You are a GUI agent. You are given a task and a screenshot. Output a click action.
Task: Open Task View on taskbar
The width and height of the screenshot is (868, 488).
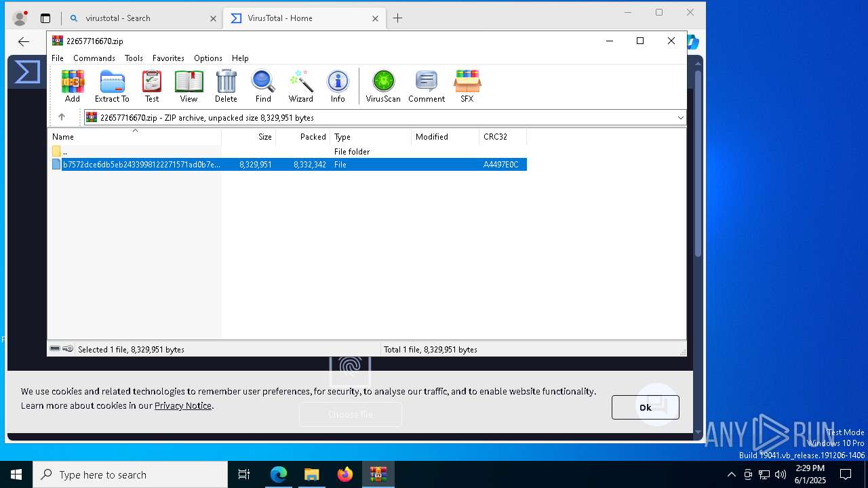244,474
